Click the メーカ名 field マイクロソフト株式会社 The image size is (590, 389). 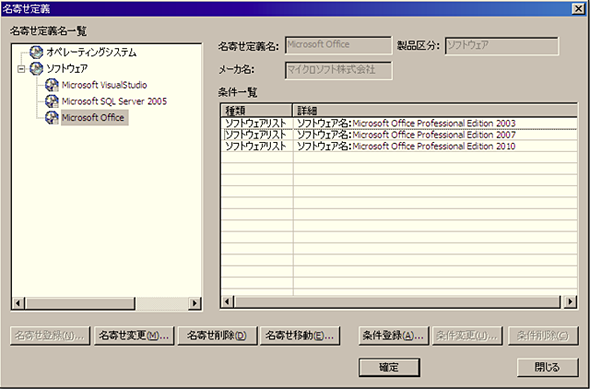coord(338,70)
